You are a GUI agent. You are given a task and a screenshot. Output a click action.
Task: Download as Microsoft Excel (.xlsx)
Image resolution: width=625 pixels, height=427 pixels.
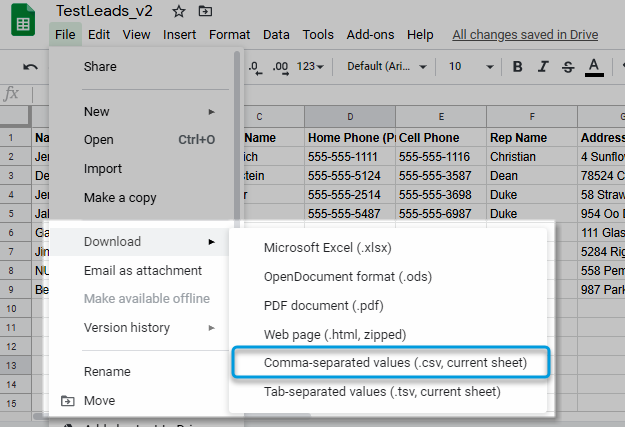tap(387, 248)
